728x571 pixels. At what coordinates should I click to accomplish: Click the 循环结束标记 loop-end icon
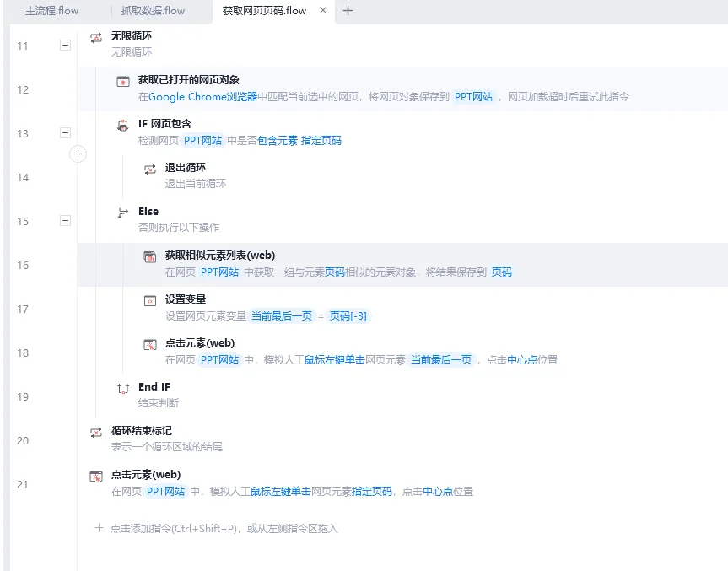click(x=95, y=431)
